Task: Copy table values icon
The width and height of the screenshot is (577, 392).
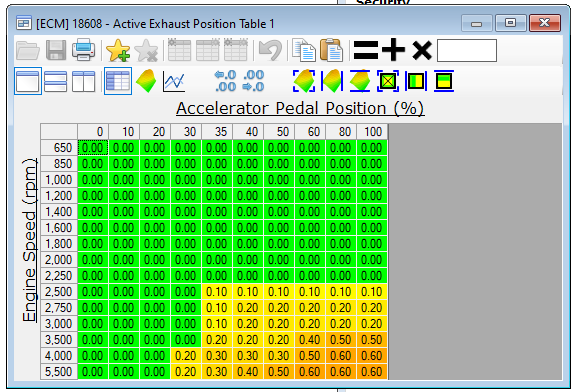Action: (x=304, y=50)
